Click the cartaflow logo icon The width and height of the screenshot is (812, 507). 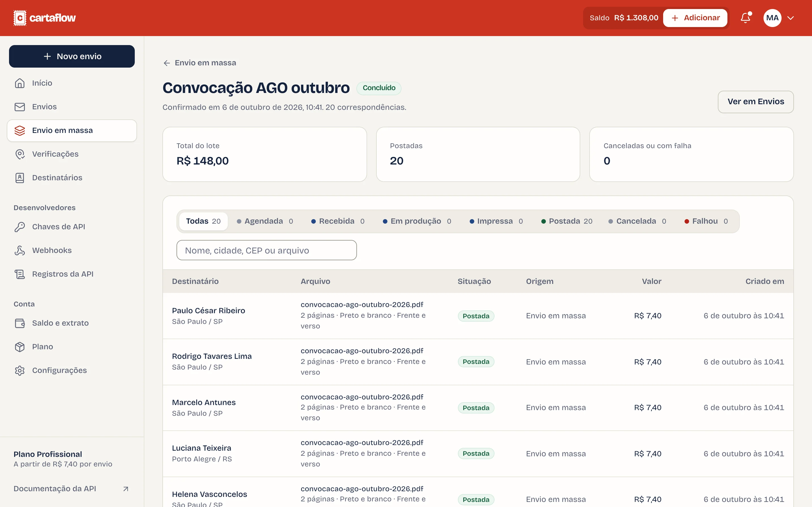(20, 18)
